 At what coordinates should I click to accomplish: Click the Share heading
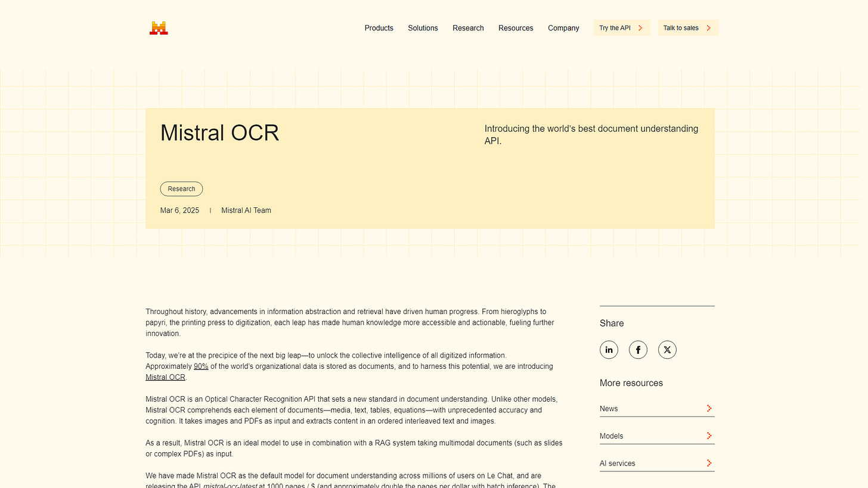coord(612,323)
